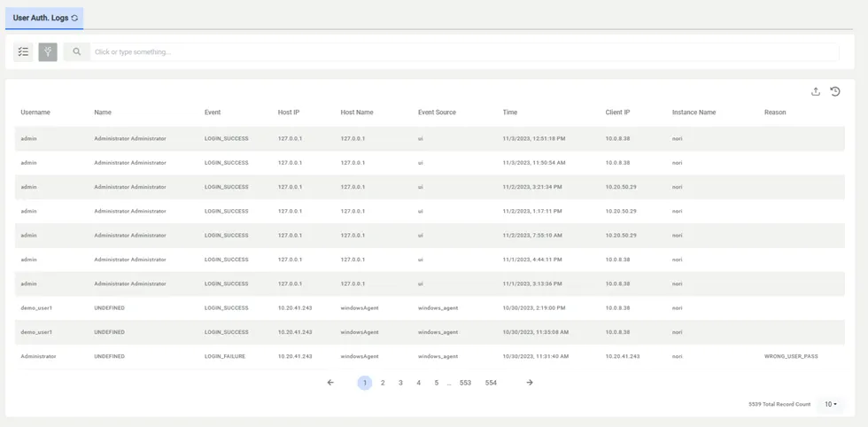Jump to page 553
868x427 pixels.
(465, 383)
